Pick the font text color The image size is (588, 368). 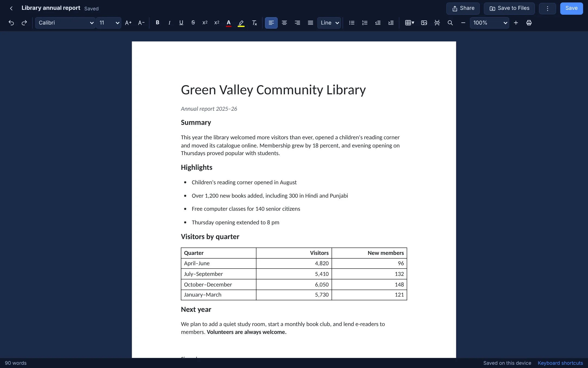[229, 23]
